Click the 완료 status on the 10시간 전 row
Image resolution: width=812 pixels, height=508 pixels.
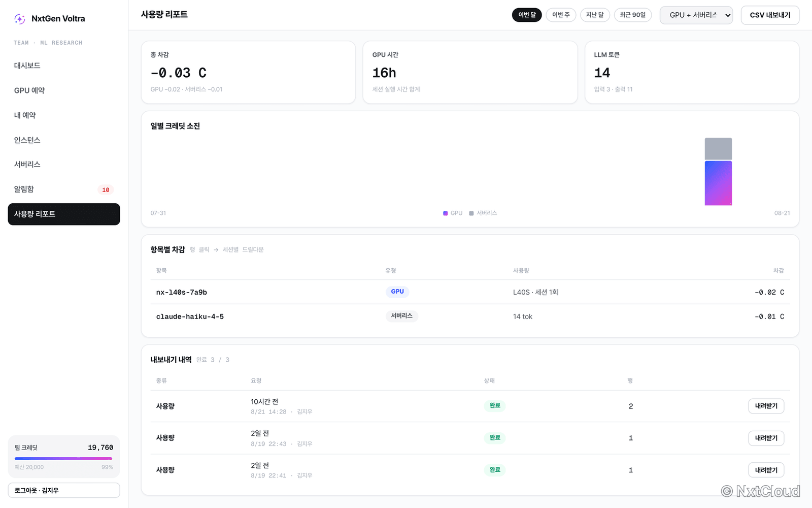[x=495, y=405]
